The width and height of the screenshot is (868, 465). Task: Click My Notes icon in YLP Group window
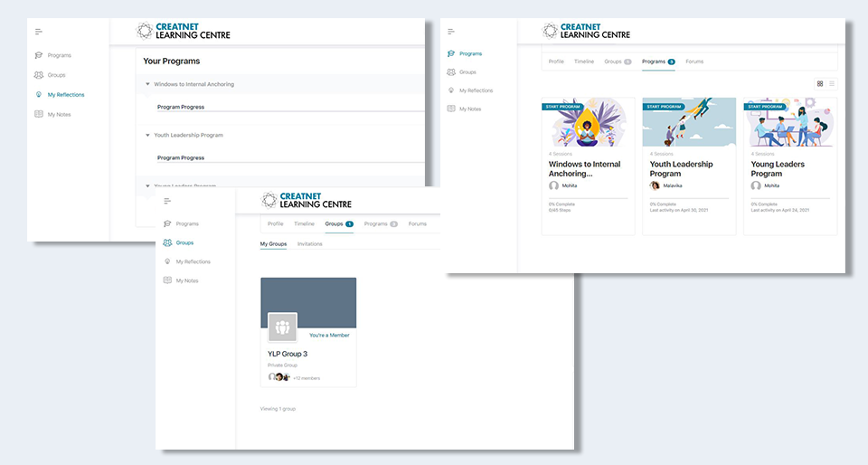[167, 280]
